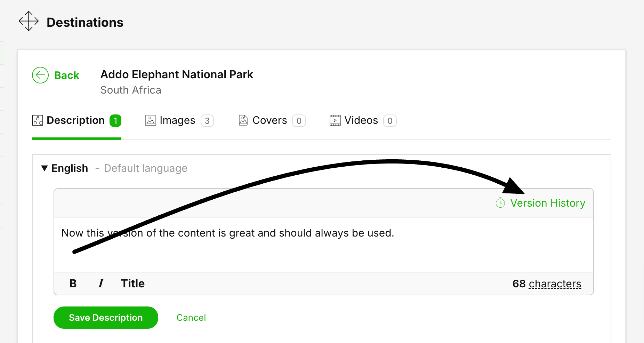The height and width of the screenshot is (343, 644).
Task: Click the 68 characters counter
Action: pyautogui.click(x=547, y=284)
